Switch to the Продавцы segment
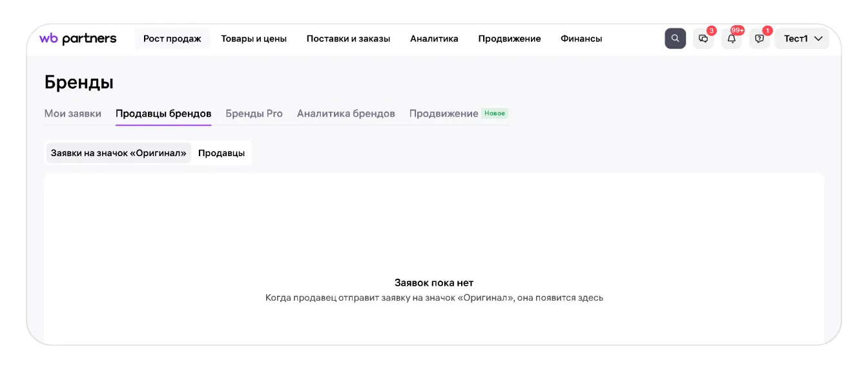This screenshot has width=868, height=369. click(x=222, y=153)
